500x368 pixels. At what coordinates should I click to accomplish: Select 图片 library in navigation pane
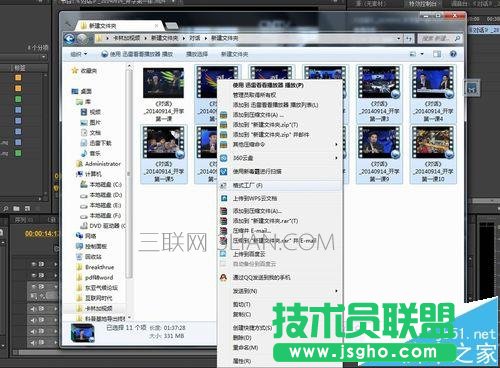click(91, 122)
